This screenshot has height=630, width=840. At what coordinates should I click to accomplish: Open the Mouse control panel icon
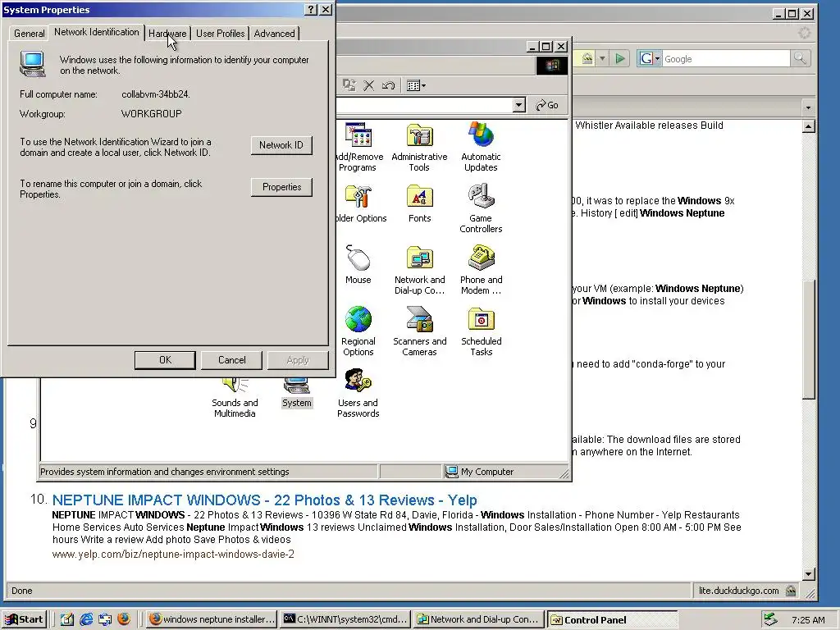point(358,265)
